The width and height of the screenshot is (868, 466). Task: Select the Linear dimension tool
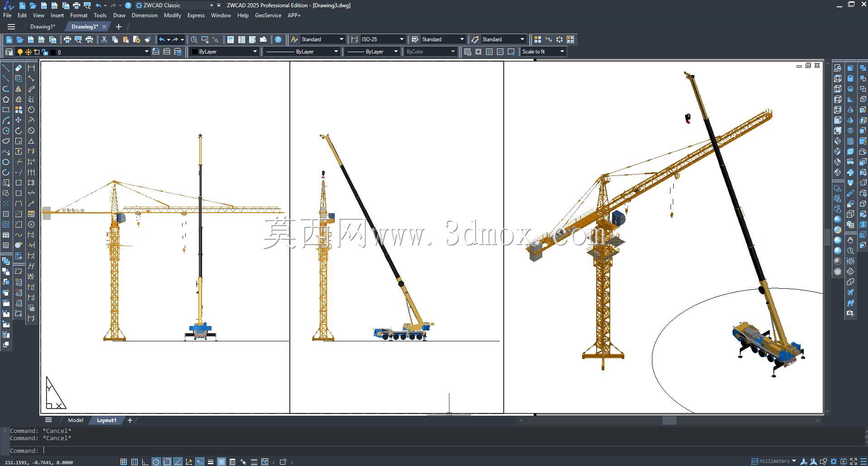click(31, 68)
